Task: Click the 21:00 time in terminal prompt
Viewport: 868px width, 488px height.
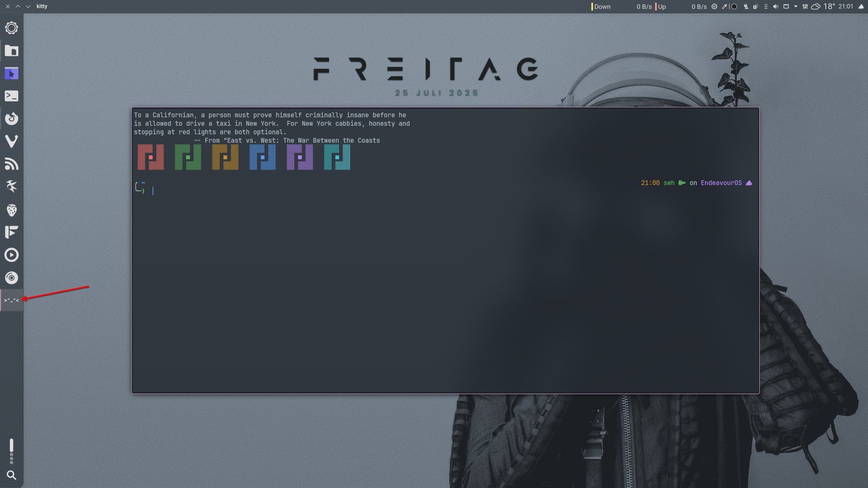Action: click(x=650, y=183)
